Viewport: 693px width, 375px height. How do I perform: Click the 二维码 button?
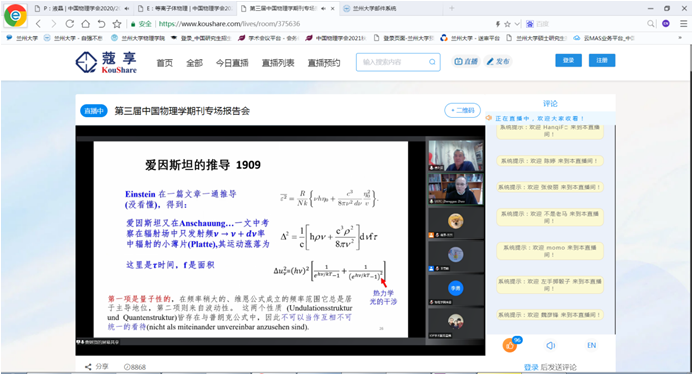pyautogui.click(x=462, y=110)
